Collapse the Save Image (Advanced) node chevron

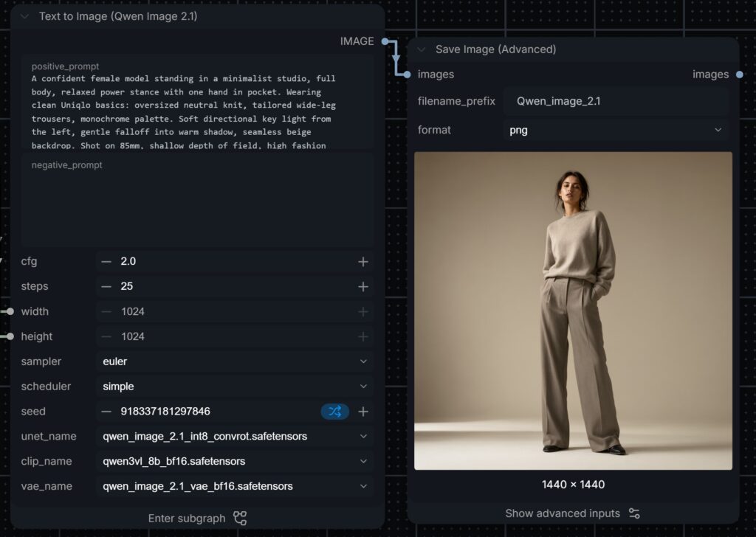click(422, 49)
